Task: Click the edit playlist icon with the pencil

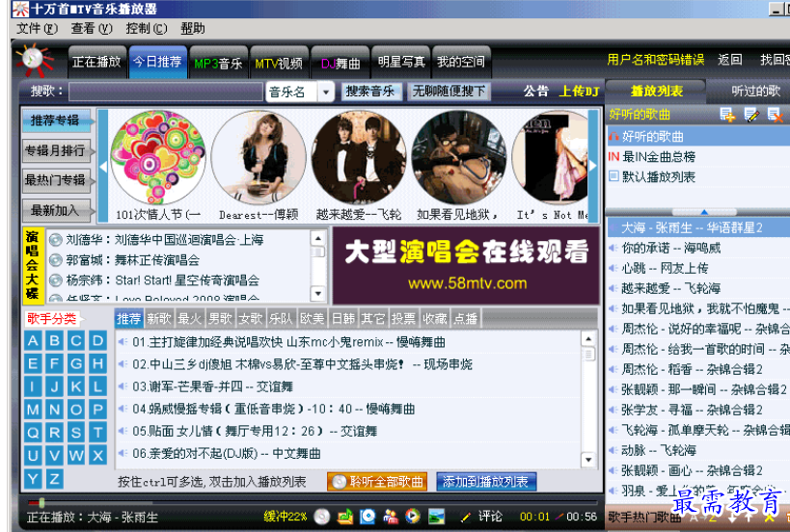Action: click(750, 115)
